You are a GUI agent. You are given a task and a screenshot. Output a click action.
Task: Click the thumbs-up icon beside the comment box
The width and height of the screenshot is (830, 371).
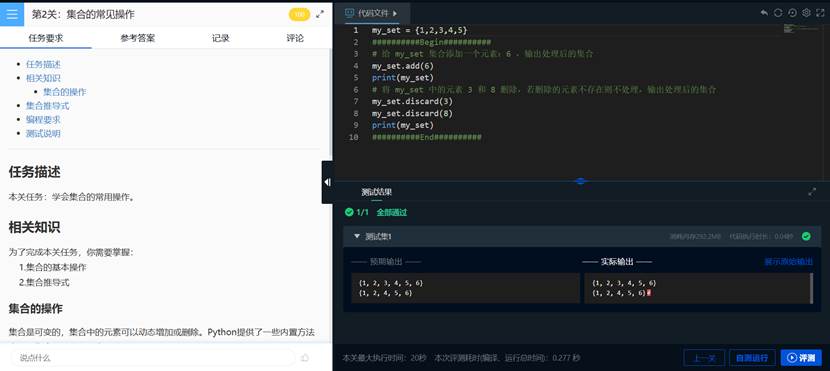305,358
